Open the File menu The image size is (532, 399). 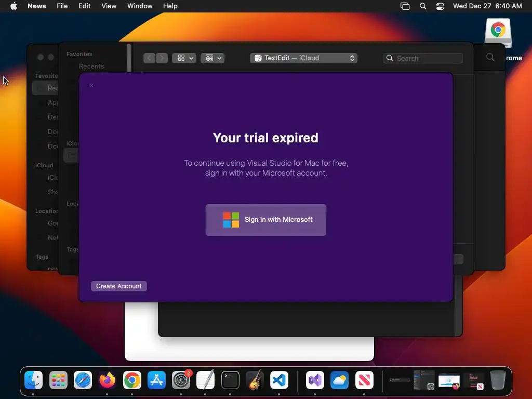(x=62, y=6)
